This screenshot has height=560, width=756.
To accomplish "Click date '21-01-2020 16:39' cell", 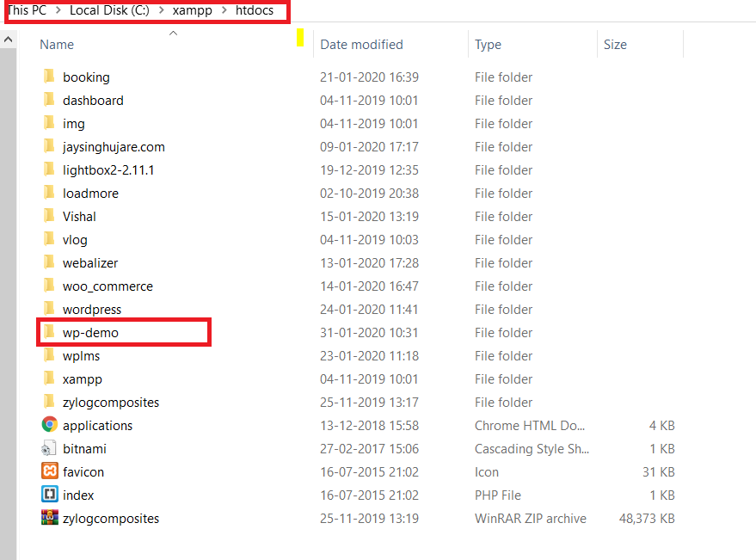I will click(x=369, y=77).
